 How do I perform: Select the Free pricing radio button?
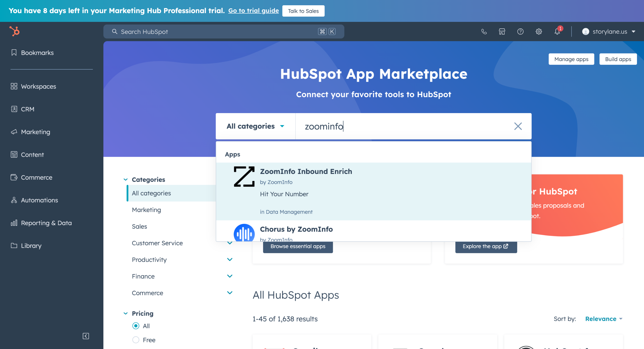pyautogui.click(x=136, y=340)
